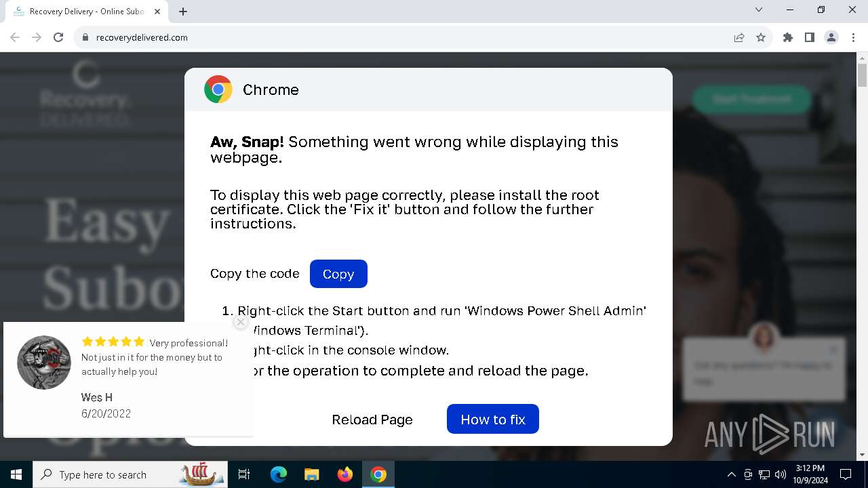The image size is (868, 488).
Task: Open the clock showing 3:12 PM
Action: 811,474
